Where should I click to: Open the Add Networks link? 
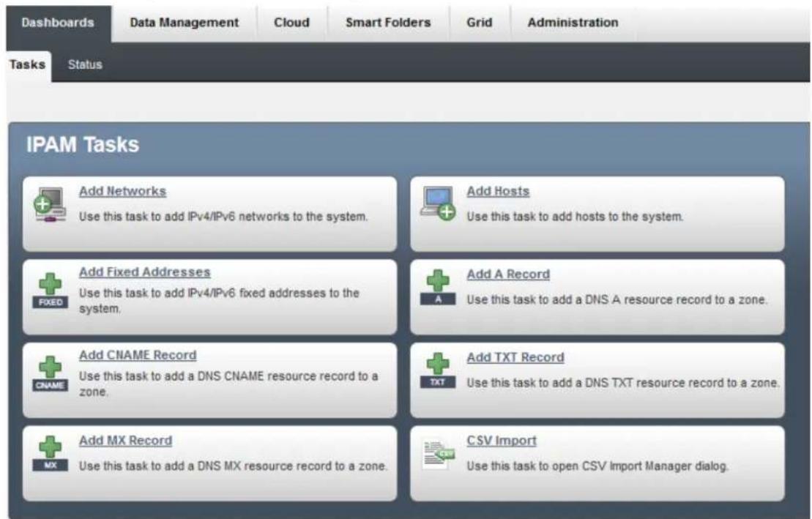(x=123, y=191)
